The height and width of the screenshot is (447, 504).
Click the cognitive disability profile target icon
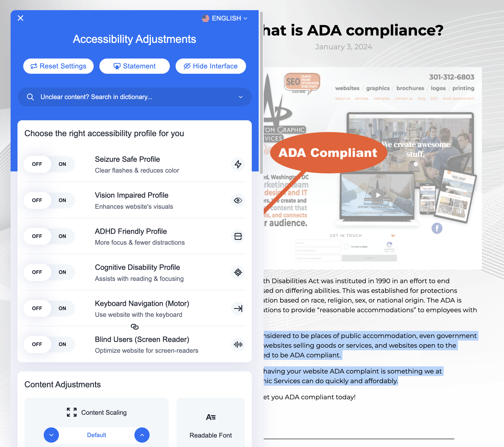point(238,272)
